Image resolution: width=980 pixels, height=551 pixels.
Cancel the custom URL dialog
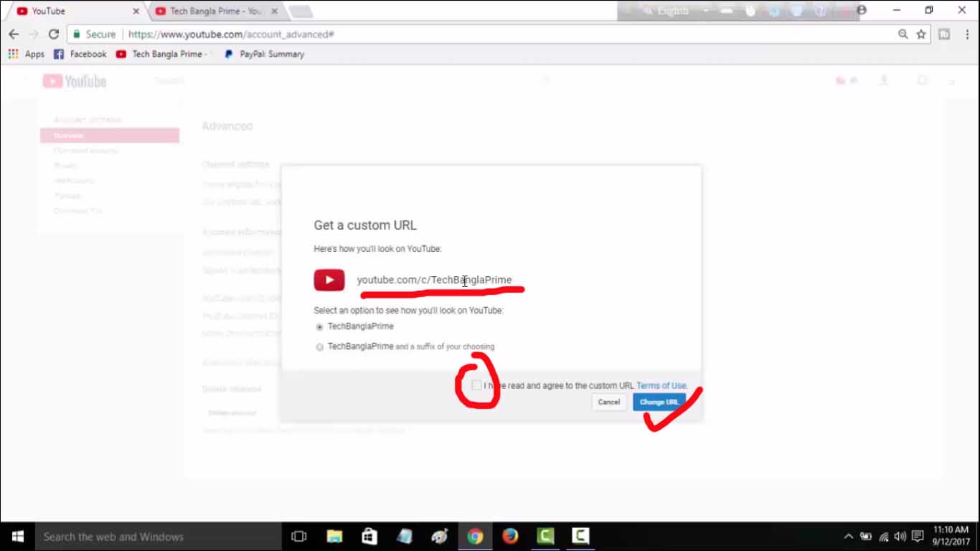pyautogui.click(x=608, y=402)
